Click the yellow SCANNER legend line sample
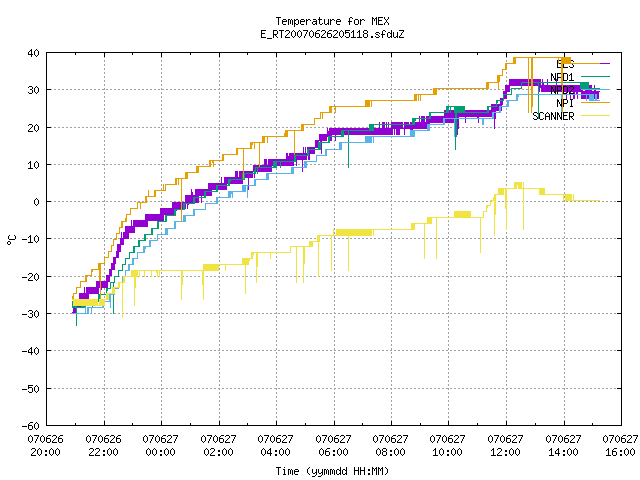The image size is (640, 480). [595, 116]
